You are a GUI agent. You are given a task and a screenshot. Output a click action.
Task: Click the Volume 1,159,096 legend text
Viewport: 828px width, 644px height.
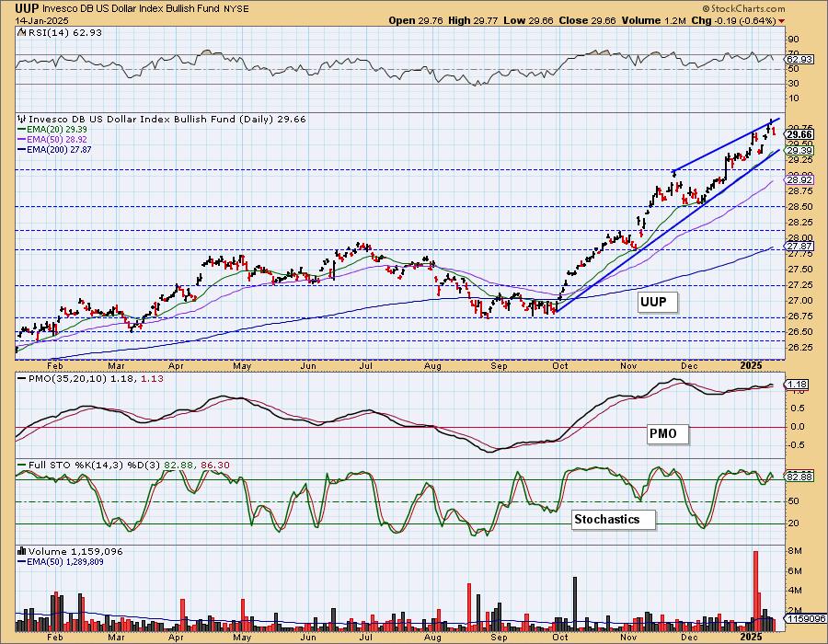click(75, 552)
